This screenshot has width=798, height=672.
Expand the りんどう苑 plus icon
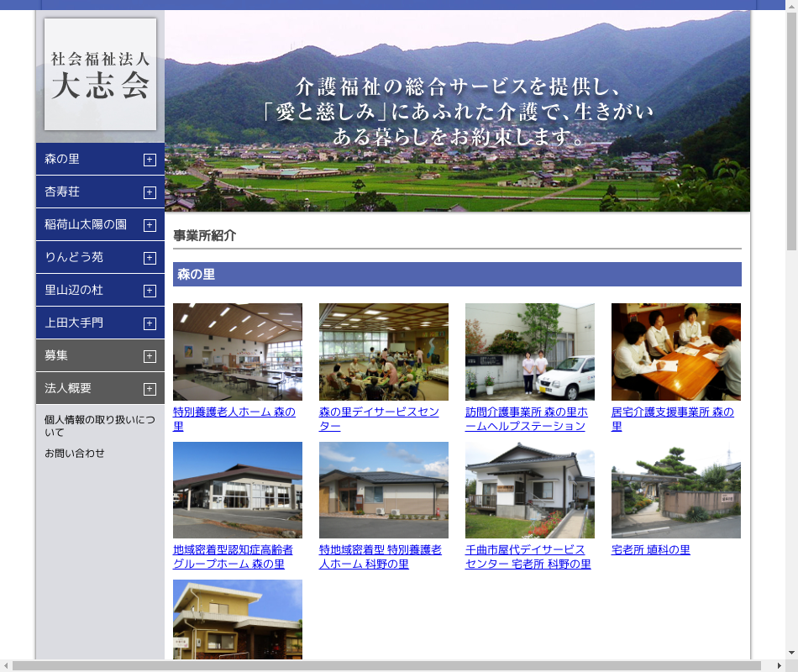(150, 258)
